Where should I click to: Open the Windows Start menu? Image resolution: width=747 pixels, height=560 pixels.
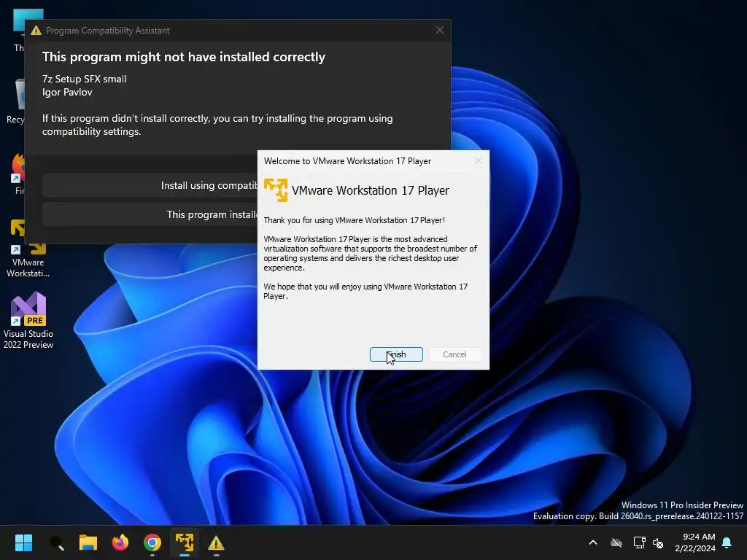(24, 542)
